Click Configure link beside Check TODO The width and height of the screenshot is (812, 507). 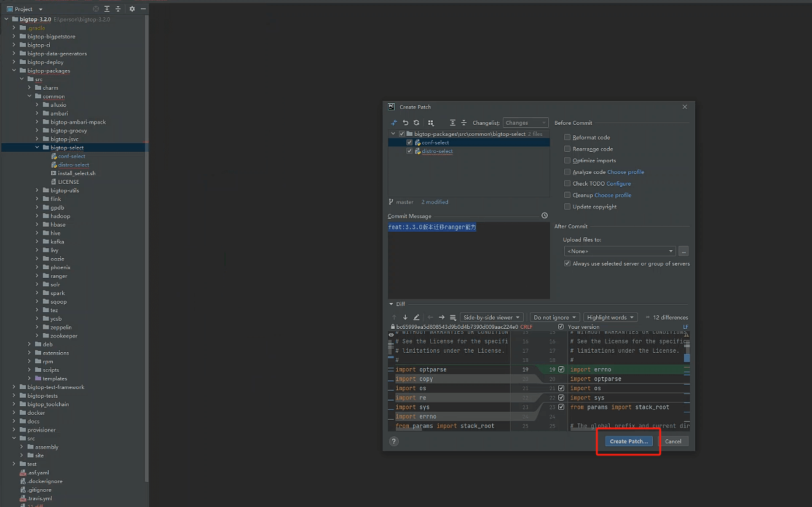(x=619, y=183)
